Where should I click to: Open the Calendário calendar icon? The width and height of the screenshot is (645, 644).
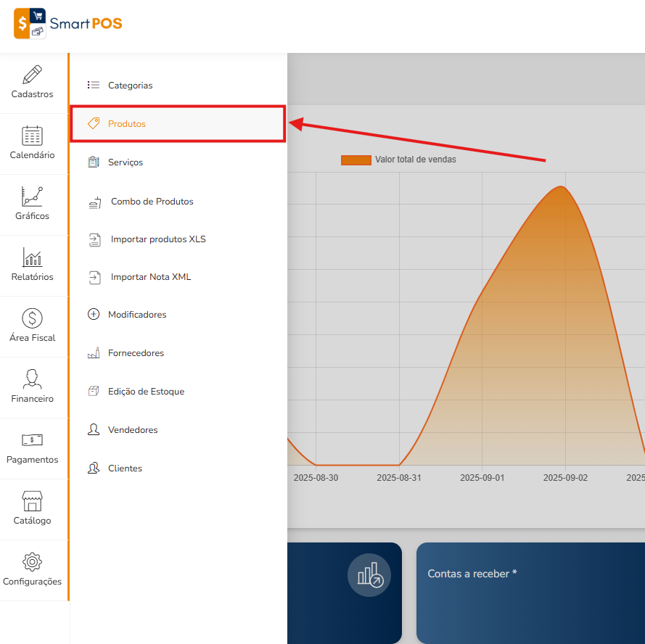32,136
